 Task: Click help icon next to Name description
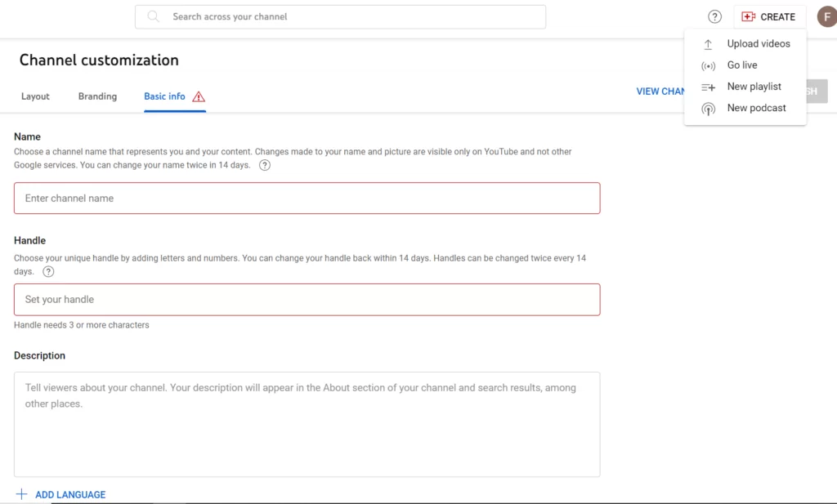[264, 165]
